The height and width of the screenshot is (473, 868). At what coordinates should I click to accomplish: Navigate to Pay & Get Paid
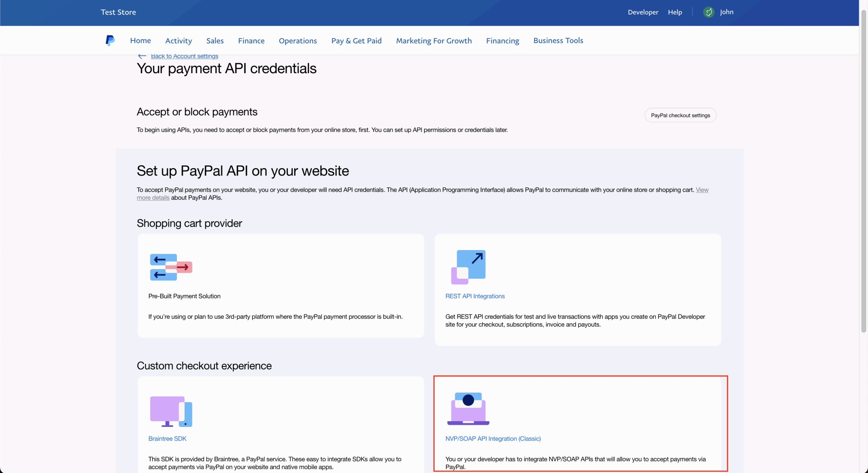point(356,40)
